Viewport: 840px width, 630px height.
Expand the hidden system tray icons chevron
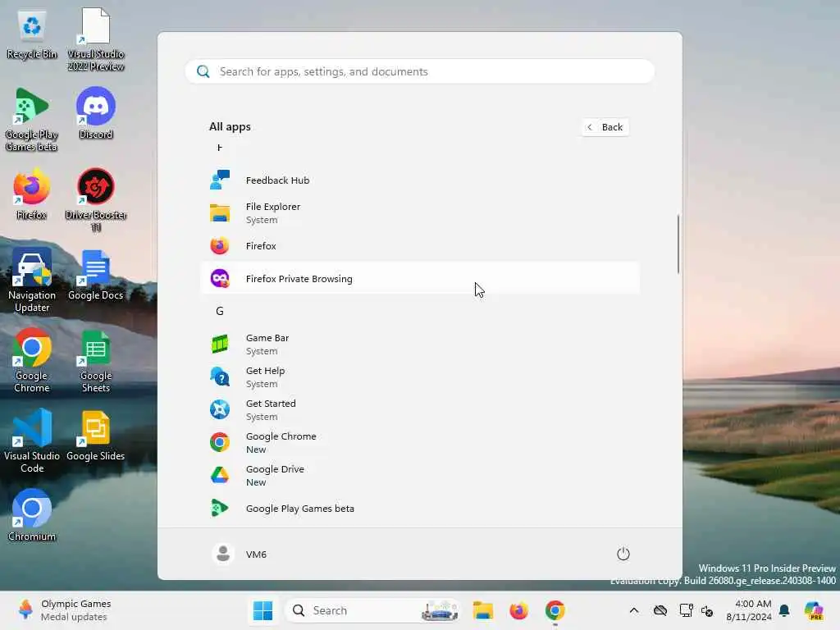(x=634, y=610)
